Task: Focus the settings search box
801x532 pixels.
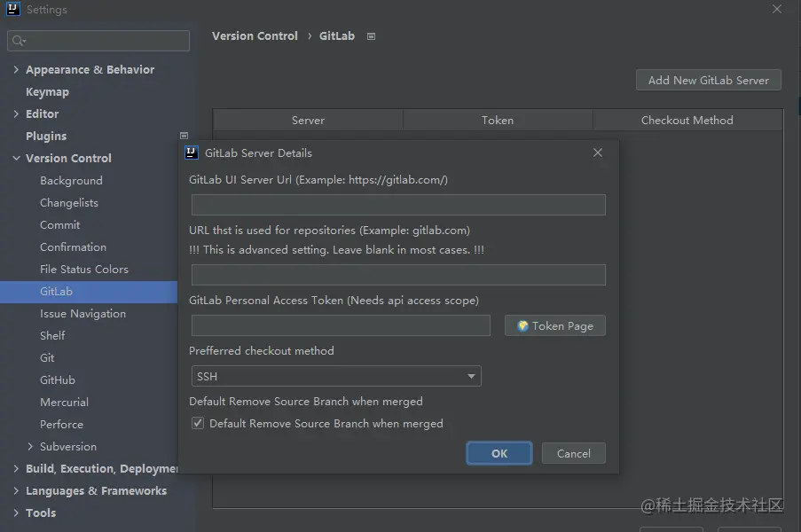Action: click(x=98, y=41)
